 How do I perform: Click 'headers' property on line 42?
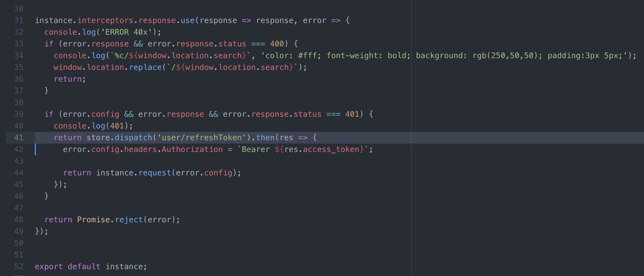tap(140, 149)
